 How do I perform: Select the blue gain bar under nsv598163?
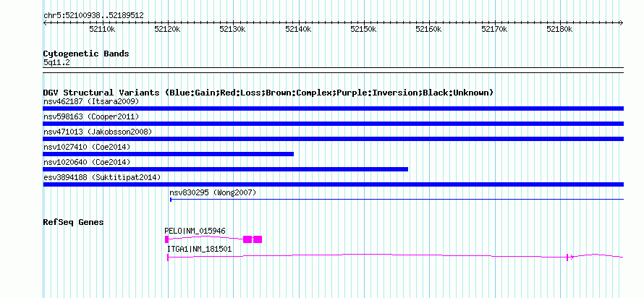click(334, 124)
